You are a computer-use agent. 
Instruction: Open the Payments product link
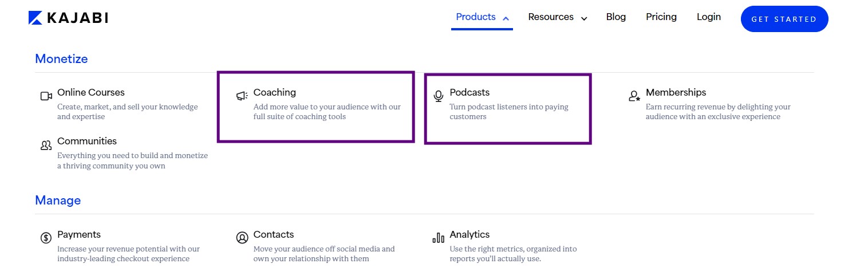pos(79,234)
